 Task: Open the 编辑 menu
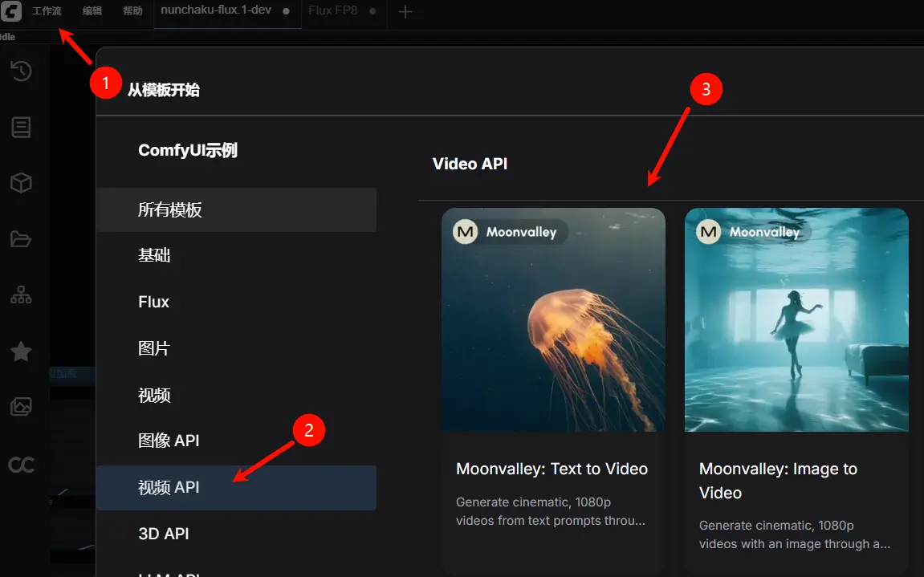[92, 10]
